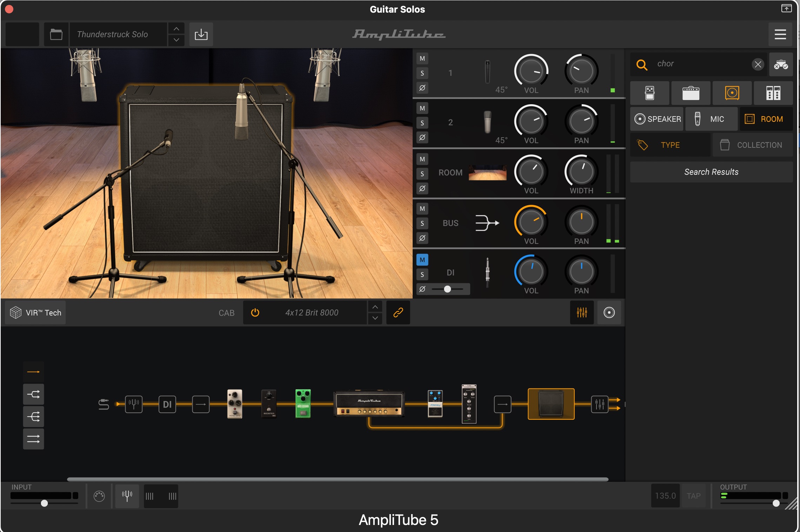Select the rack effects gear category
Image resolution: width=800 pixels, height=532 pixels.
tap(773, 93)
